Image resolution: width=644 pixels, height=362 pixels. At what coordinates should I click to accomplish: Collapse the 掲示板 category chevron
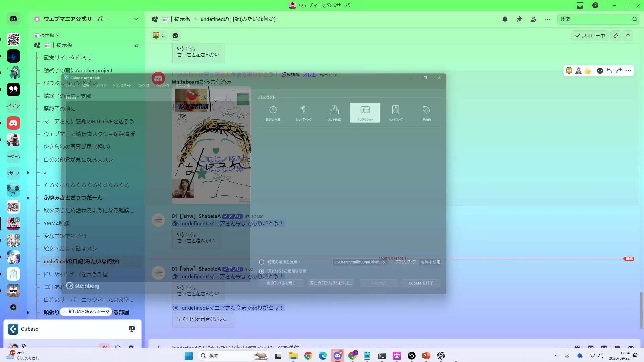pos(57,35)
